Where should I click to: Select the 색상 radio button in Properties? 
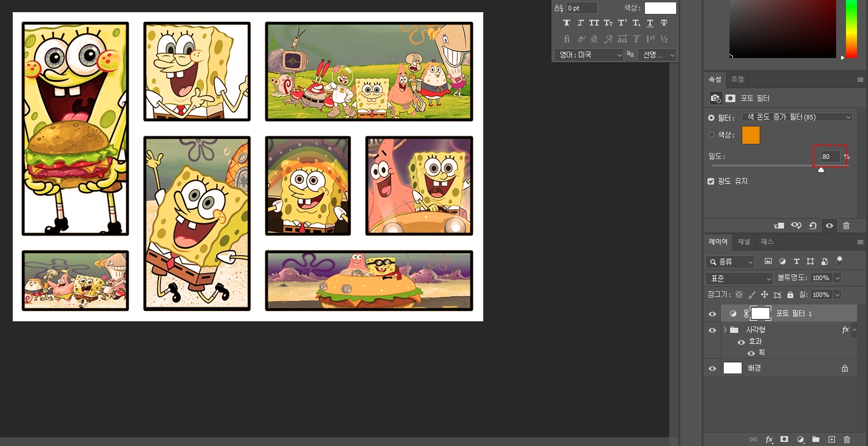click(x=711, y=135)
